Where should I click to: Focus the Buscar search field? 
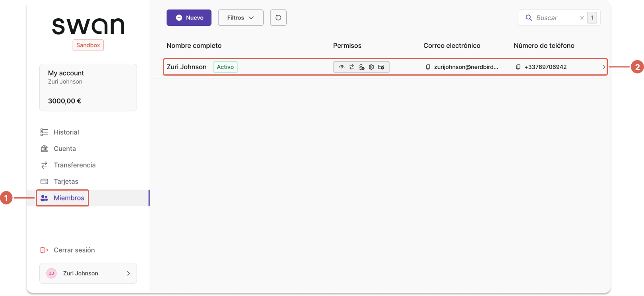[559, 18]
